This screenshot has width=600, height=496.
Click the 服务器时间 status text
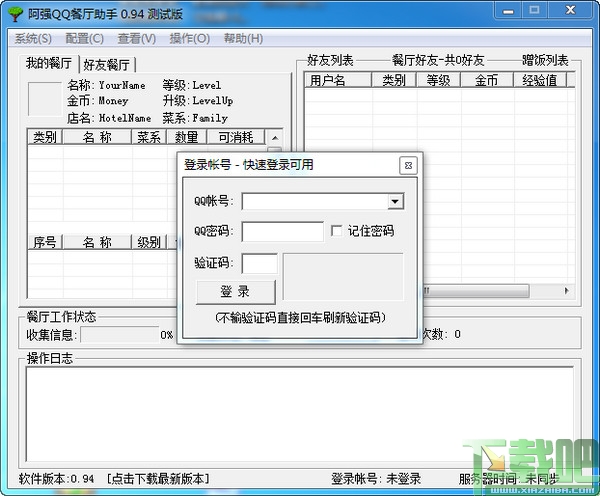509,479
